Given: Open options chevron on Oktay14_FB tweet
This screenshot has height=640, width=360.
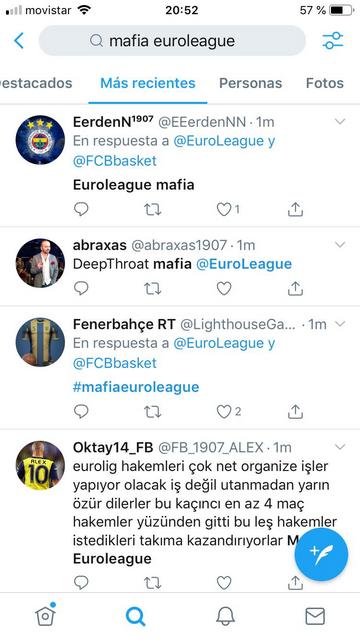Looking at the screenshot, I should [340, 447].
